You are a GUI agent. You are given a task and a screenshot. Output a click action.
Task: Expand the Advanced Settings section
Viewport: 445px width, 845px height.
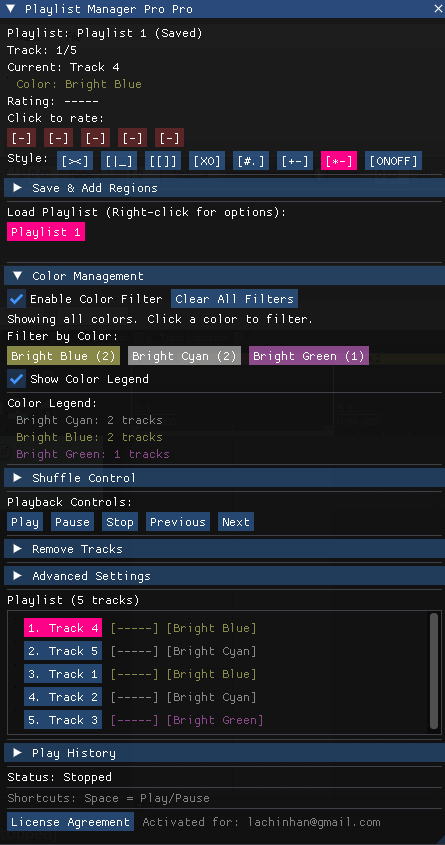pyautogui.click(x=224, y=576)
